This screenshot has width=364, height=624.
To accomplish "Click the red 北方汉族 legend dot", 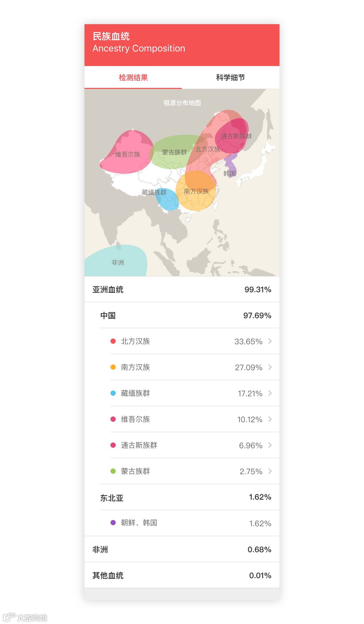I will [x=113, y=341].
